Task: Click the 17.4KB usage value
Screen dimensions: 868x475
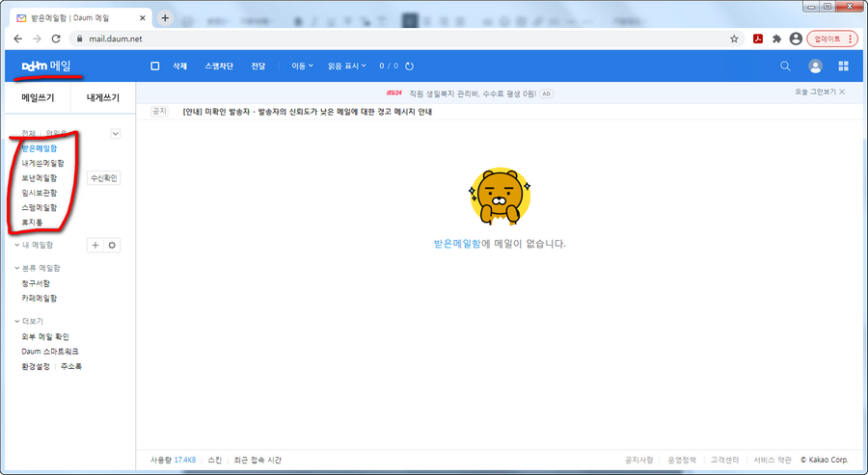Action: [x=185, y=461]
